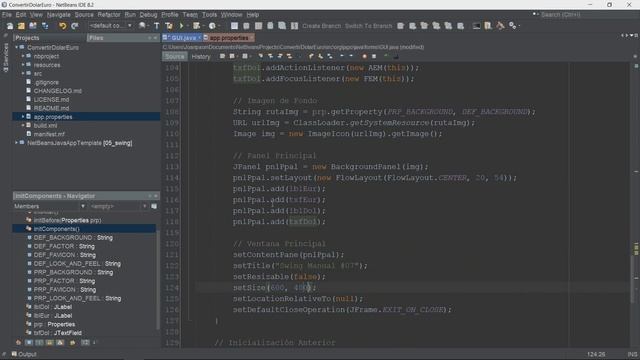Click the orange hammer icon in right toolbar
Screen dimensions: 640x360
(x=500, y=26)
